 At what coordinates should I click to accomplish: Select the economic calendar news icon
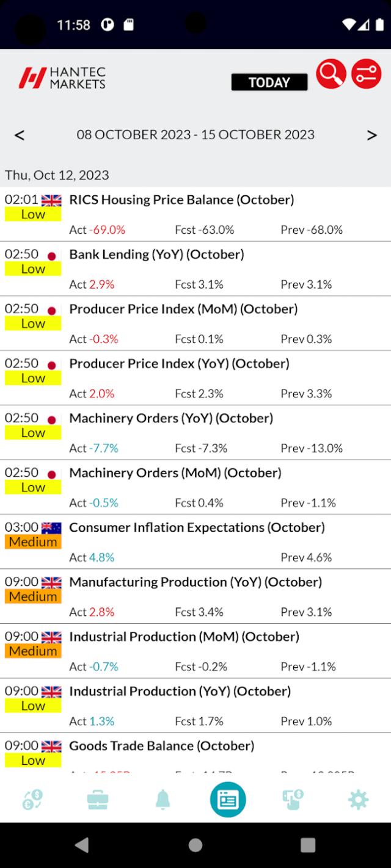tap(228, 799)
